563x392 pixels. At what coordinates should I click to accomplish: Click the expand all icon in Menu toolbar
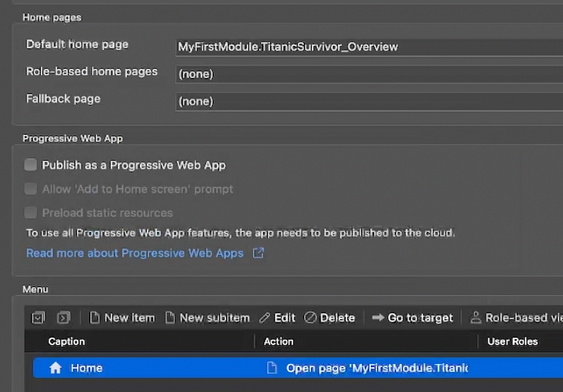pos(38,317)
